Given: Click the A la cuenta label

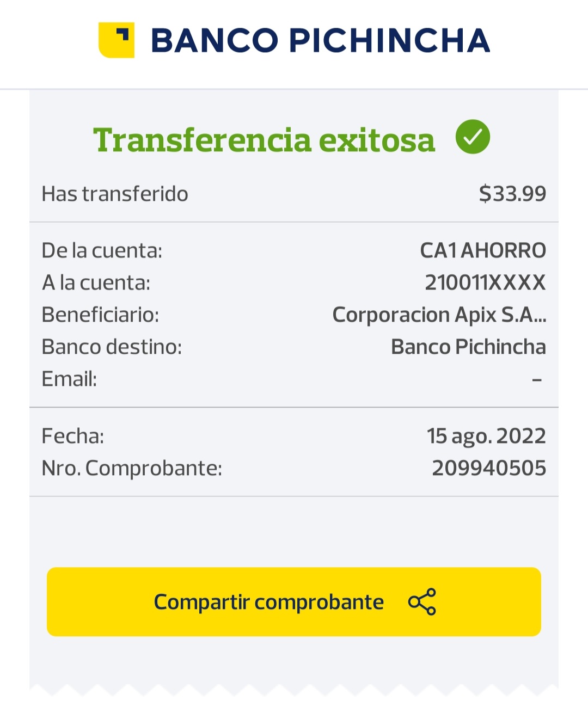Looking at the screenshot, I should pyautogui.click(x=96, y=282).
